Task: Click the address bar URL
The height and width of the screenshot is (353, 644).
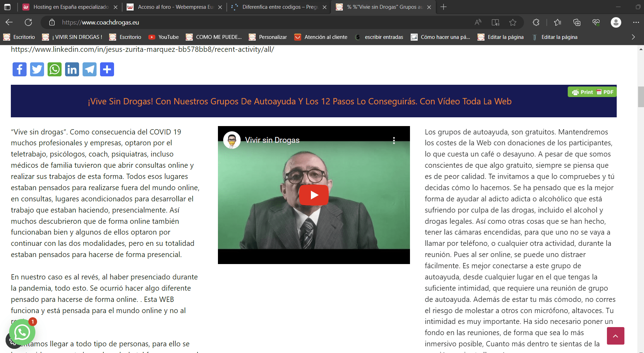Action: (x=101, y=22)
